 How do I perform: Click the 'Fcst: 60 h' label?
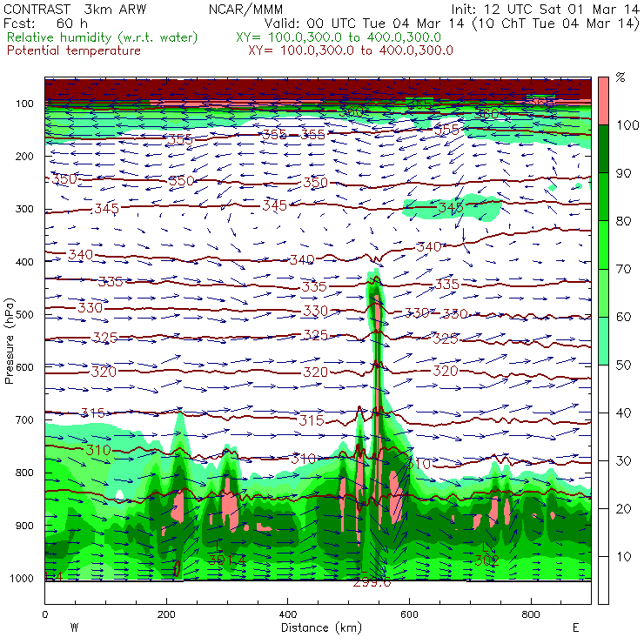coord(45,23)
